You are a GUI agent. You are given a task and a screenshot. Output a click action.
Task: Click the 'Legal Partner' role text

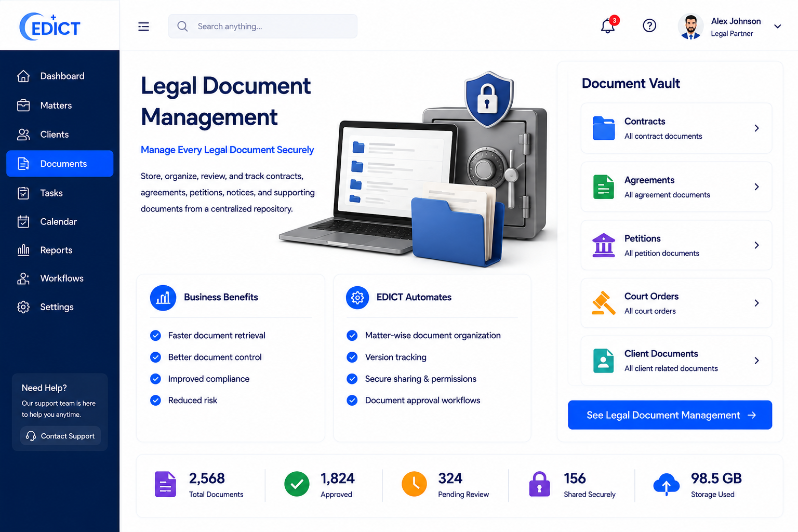coord(731,34)
